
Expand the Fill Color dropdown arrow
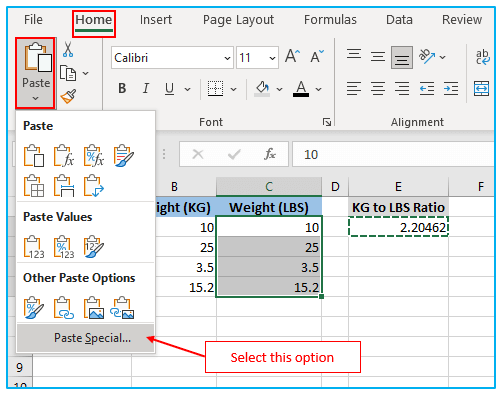[280, 89]
